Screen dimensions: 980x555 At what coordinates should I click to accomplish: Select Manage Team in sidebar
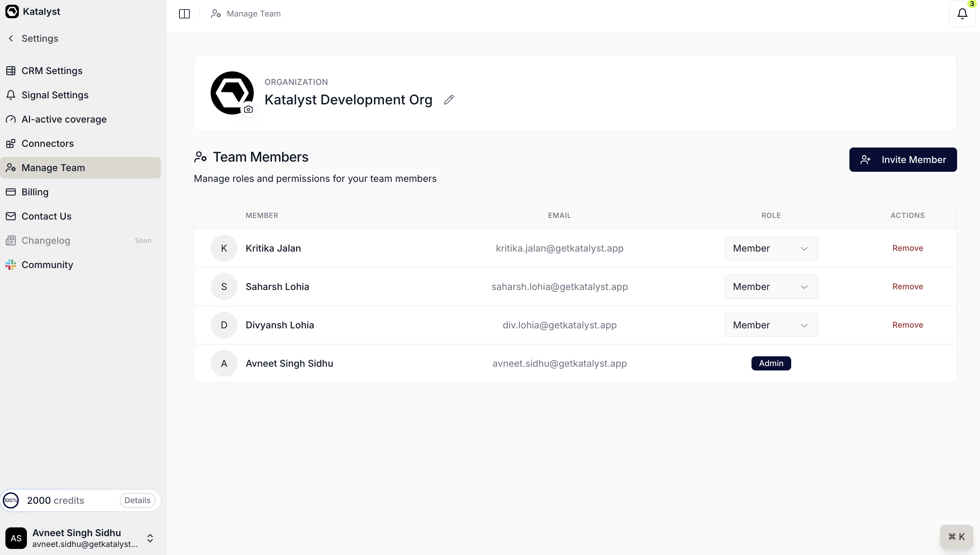80,168
